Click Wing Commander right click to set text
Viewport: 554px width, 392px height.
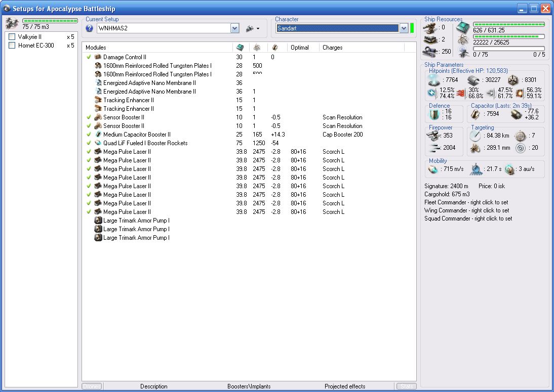pos(467,210)
